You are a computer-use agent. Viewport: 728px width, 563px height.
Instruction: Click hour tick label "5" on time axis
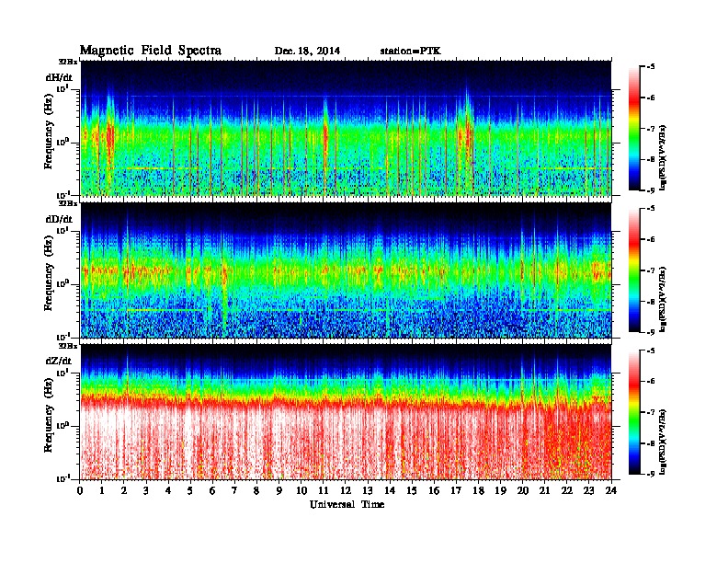click(x=191, y=490)
